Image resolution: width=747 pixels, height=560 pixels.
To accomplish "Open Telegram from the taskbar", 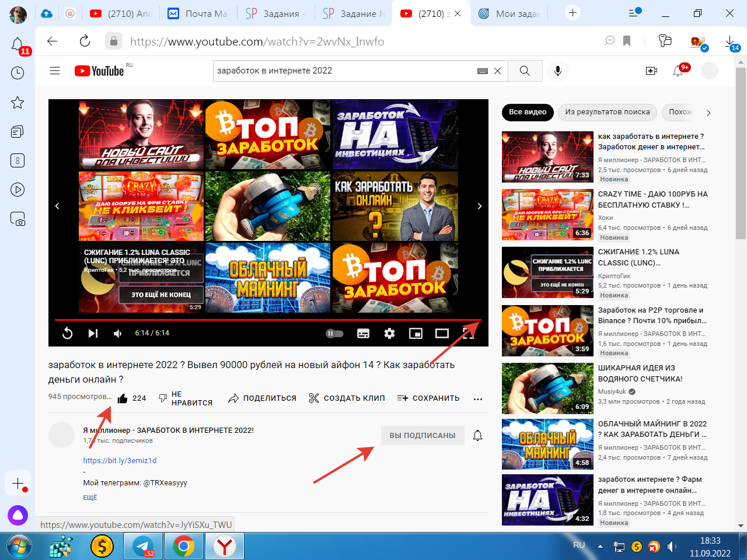I will (x=143, y=547).
